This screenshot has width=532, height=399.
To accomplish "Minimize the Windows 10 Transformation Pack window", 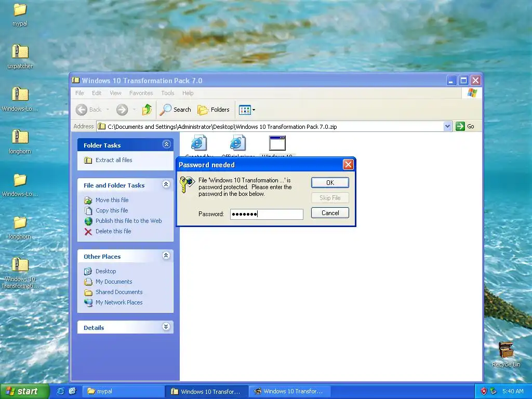I will [451, 81].
